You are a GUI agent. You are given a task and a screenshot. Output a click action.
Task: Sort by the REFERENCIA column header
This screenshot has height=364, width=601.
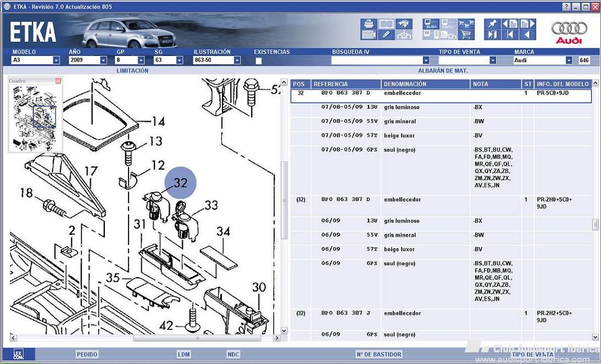(x=346, y=84)
